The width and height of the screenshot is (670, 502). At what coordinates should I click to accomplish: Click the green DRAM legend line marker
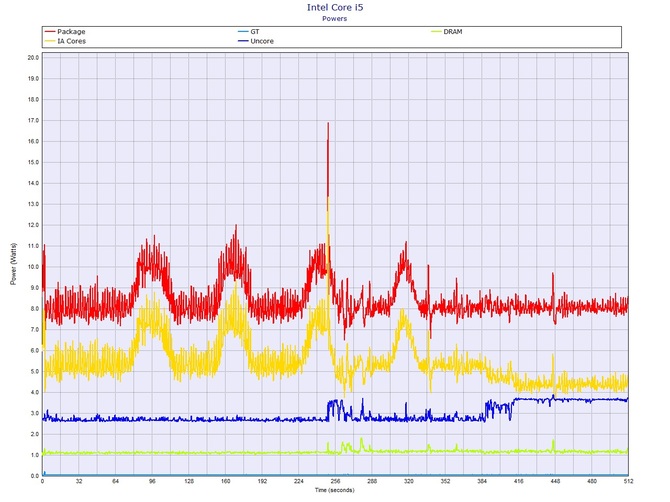click(x=436, y=32)
